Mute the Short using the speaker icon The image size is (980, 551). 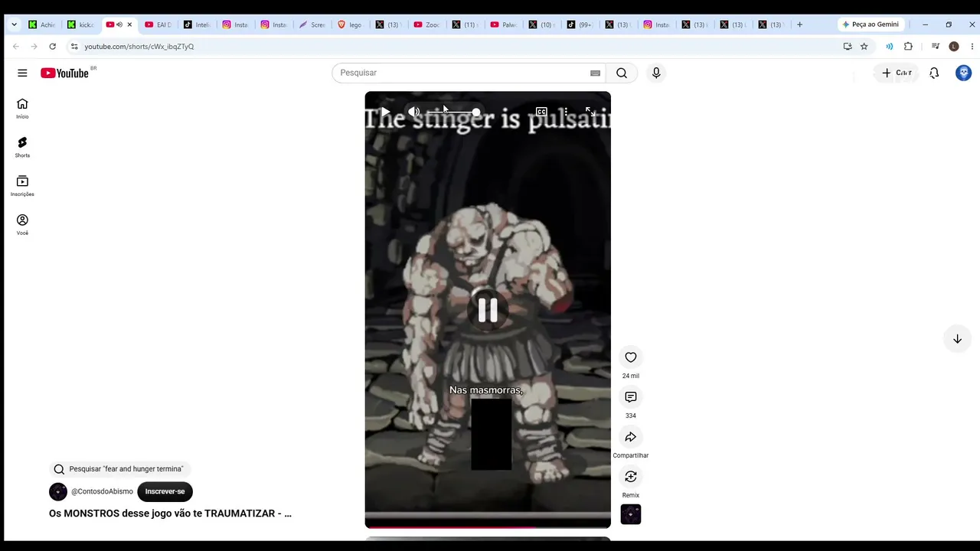(x=414, y=112)
